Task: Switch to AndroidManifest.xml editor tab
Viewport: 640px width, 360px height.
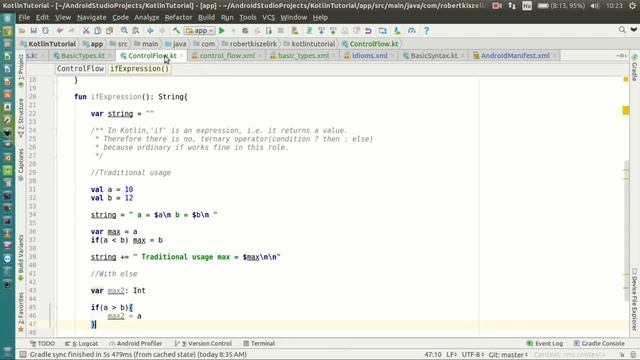Action: tap(515, 56)
